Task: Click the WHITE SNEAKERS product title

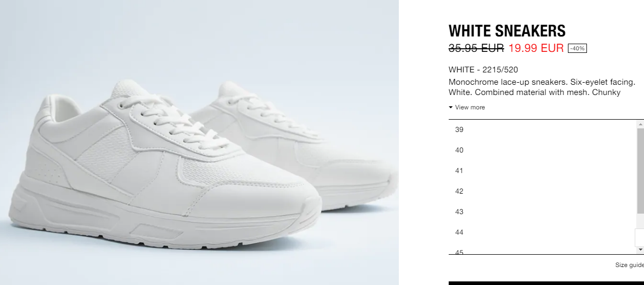Action: pyautogui.click(x=507, y=31)
